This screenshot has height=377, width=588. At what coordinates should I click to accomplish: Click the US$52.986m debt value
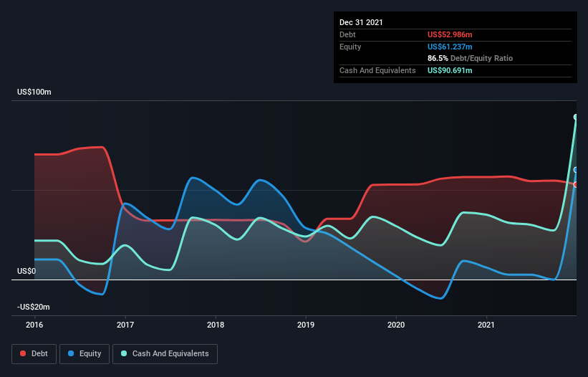click(450, 34)
